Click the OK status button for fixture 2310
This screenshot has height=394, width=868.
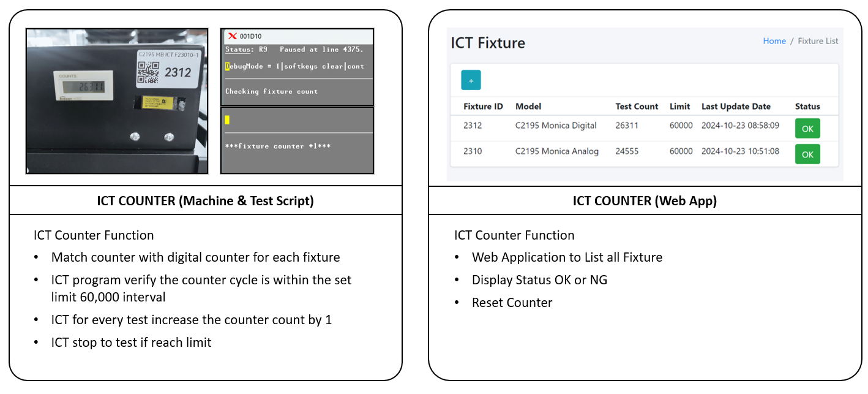point(807,154)
